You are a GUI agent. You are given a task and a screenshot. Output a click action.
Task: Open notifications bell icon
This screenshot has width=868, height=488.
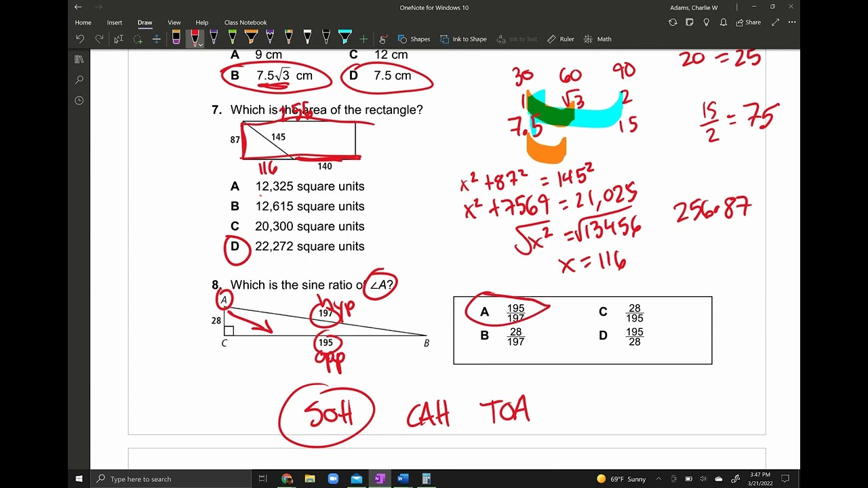724,22
